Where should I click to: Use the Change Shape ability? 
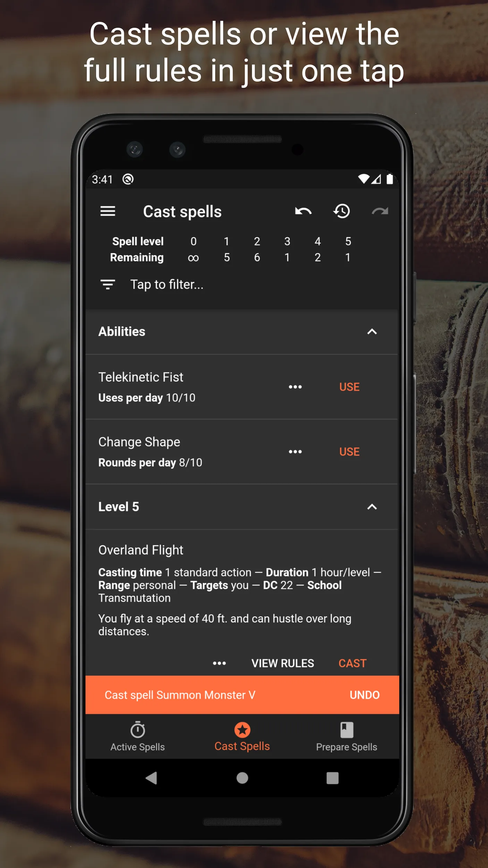point(349,452)
